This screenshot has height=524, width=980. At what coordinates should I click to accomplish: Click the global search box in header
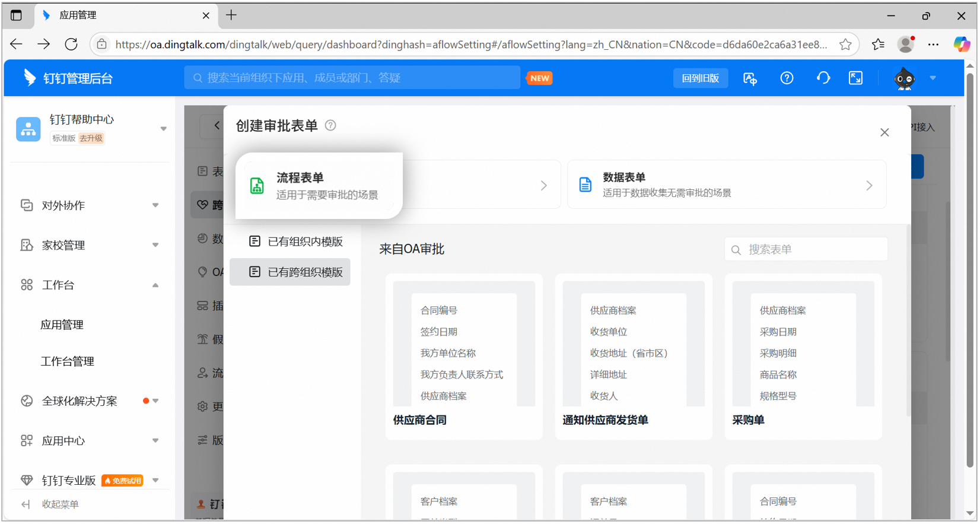(352, 78)
